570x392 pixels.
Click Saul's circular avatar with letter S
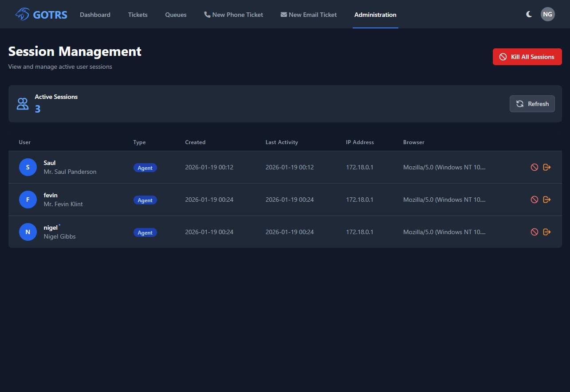[28, 167]
